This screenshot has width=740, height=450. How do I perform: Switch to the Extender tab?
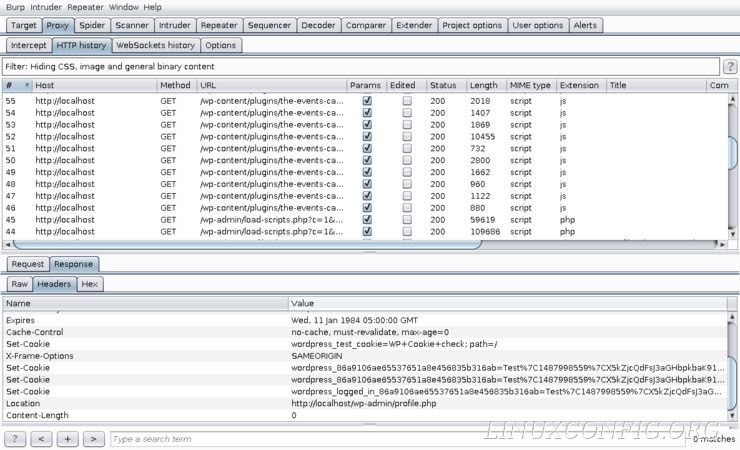(414, 25)
